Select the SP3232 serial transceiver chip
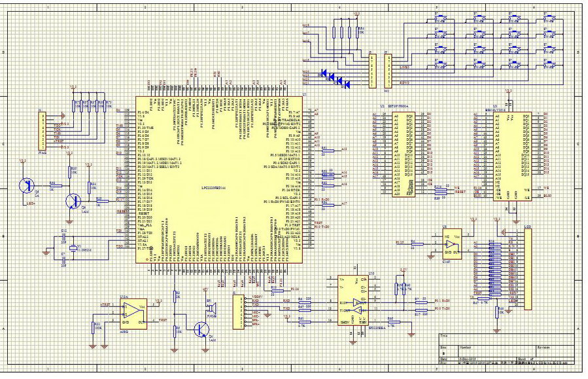Screen dimensions: 588x379 point(356,301)
